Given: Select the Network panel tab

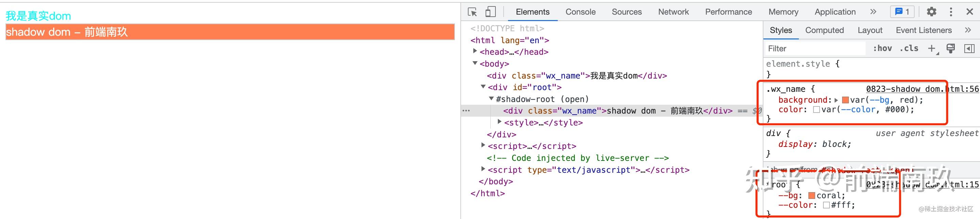Looking at the screenshot, I should 674,12.
